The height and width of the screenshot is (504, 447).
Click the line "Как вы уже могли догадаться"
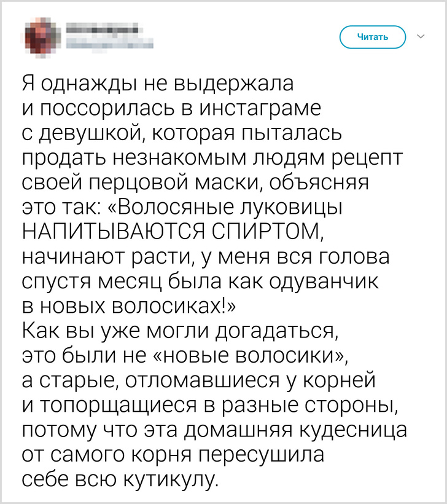(x=181, y=333)
